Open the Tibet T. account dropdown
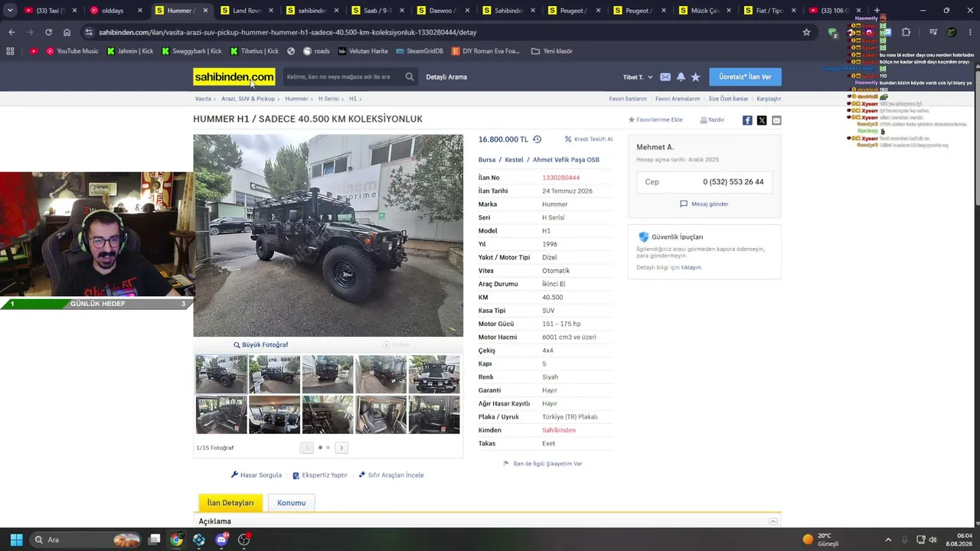This screenshot has height=551, width=980. tap(638, 77)
